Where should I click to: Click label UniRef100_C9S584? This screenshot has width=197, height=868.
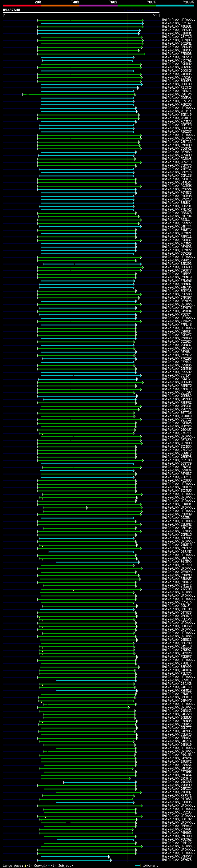click(176, 518)
